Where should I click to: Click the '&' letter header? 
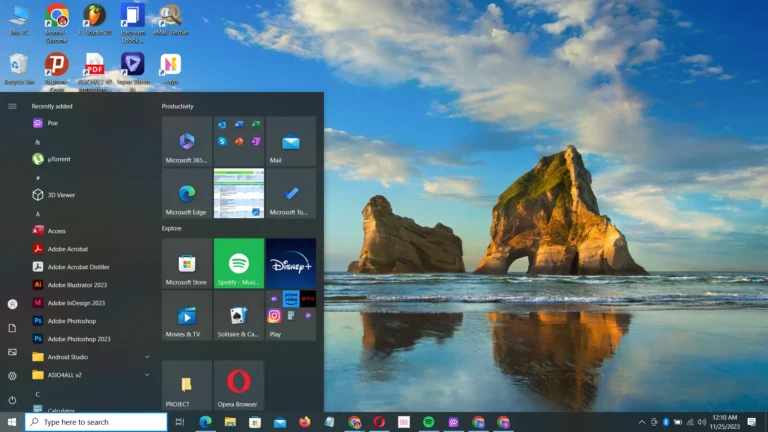click(38, 142)
